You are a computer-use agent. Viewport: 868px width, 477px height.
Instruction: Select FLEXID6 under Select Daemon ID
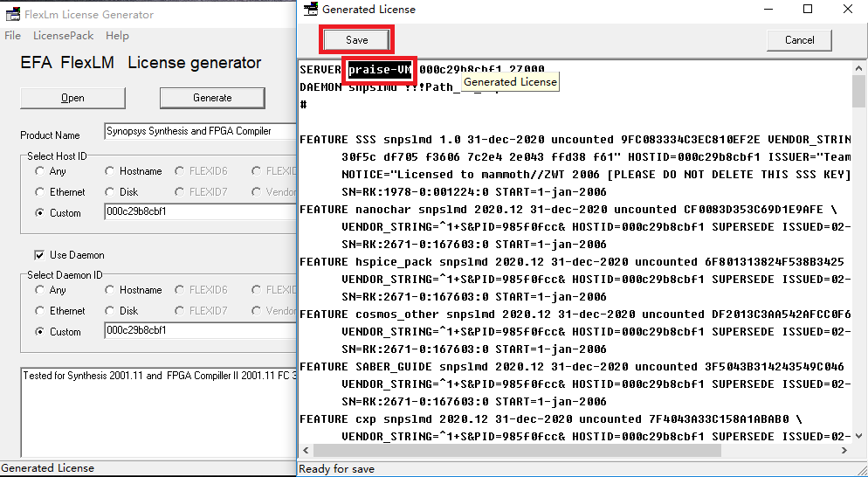click(x=201, y=290)
